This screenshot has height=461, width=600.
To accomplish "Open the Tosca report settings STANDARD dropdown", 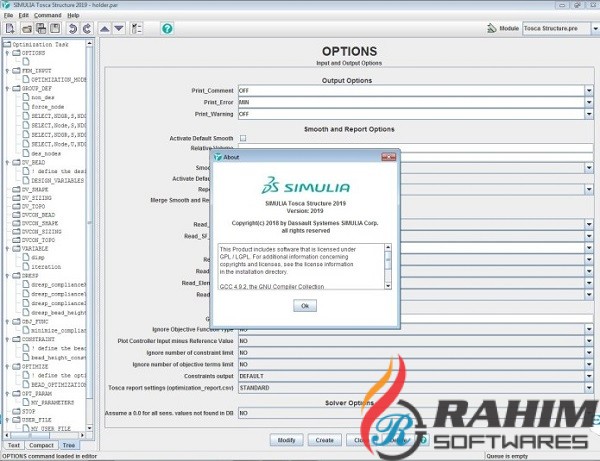I will [x=589, y=388].
